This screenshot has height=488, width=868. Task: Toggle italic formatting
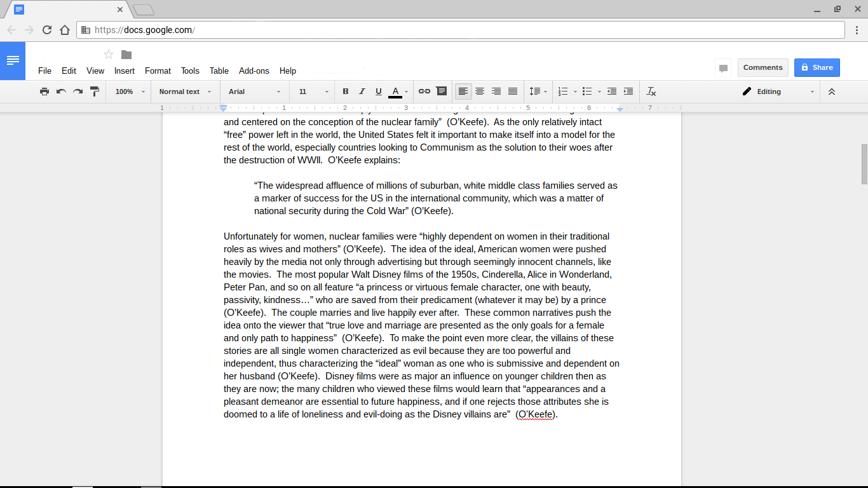coord(362,91)
